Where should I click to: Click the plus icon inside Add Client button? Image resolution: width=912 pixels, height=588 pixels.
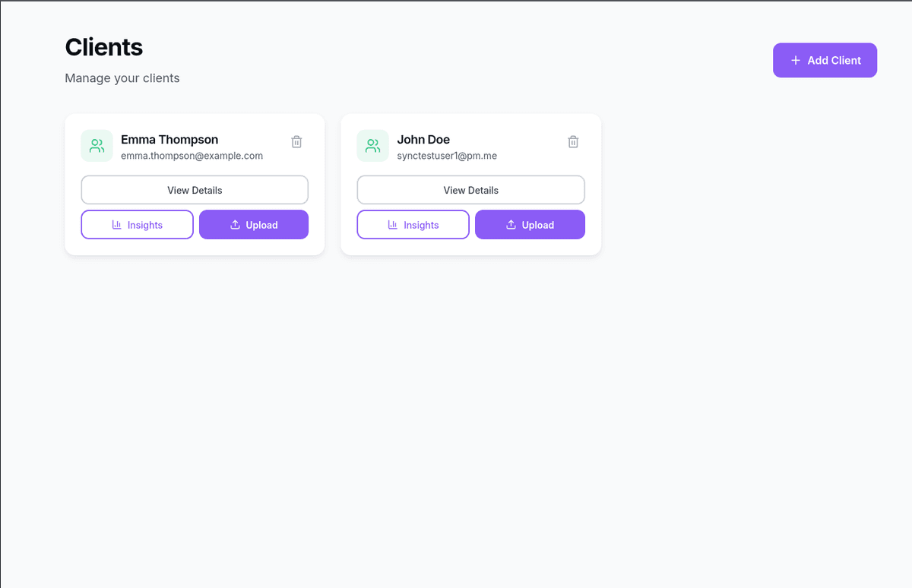795,59
